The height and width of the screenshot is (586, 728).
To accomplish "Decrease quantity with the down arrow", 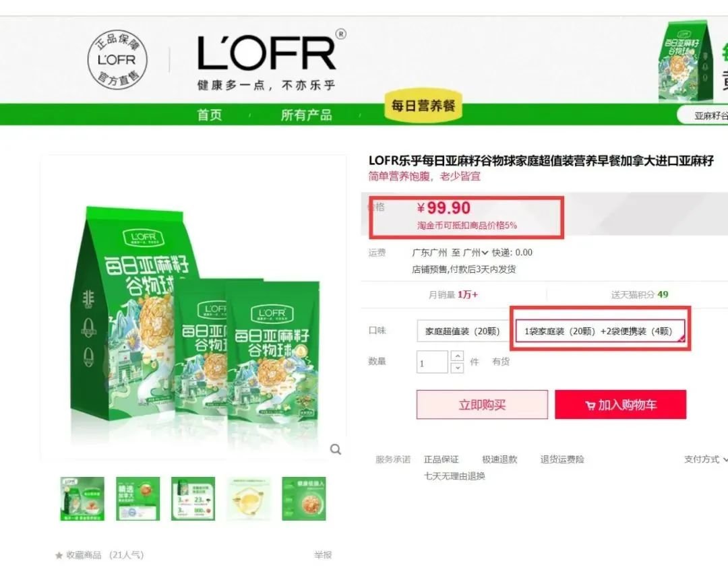I will (457, 368).
